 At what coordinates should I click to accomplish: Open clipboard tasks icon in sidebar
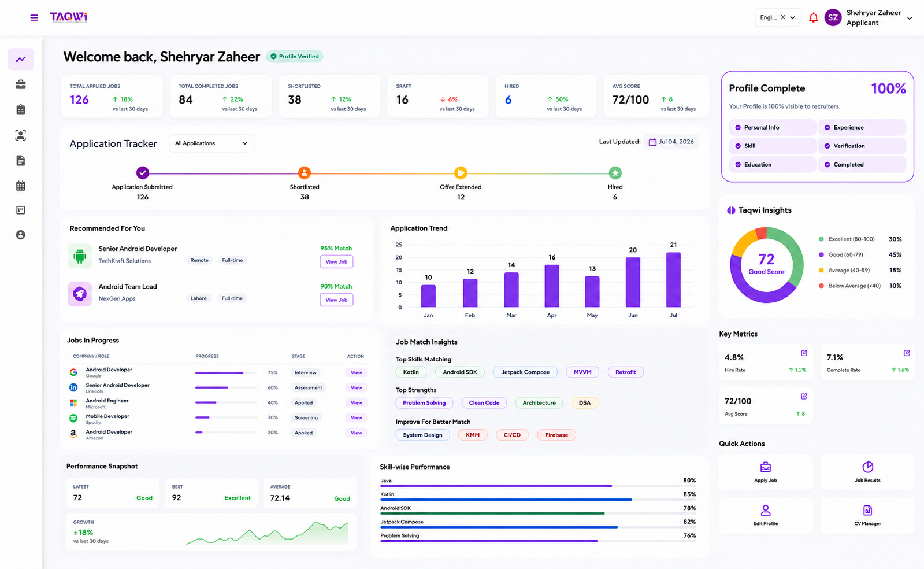(21, 110)
